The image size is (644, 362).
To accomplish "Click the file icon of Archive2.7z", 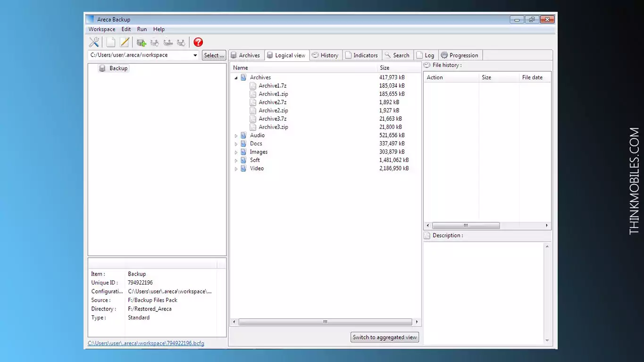I will tap(253, 102).
